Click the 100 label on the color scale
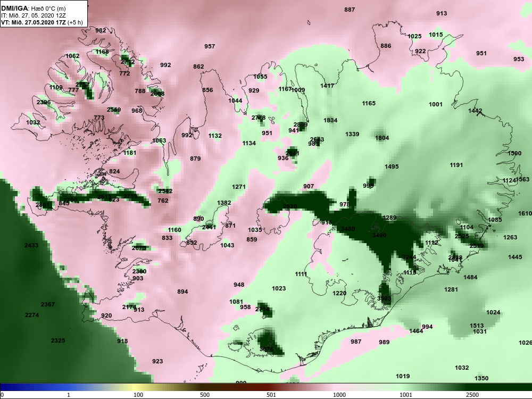The image size is (532, 399). [138, 395]
